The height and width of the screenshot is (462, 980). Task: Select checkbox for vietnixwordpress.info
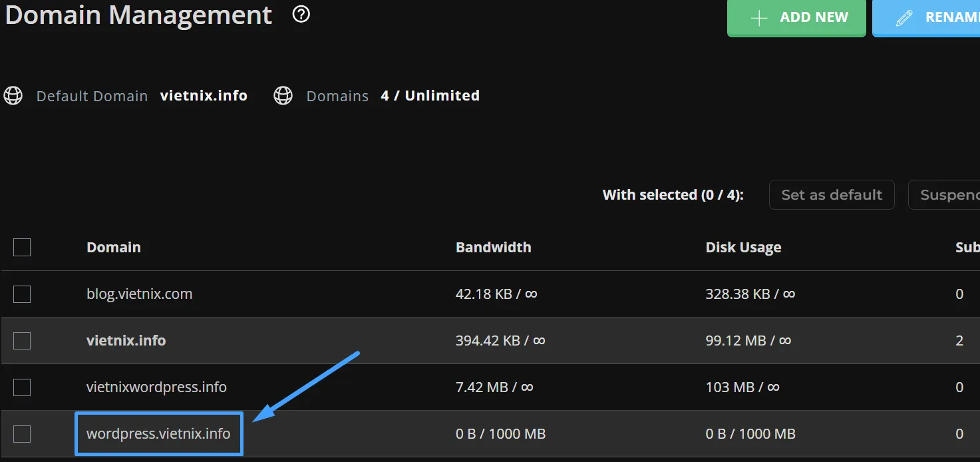tap(22, 387)
